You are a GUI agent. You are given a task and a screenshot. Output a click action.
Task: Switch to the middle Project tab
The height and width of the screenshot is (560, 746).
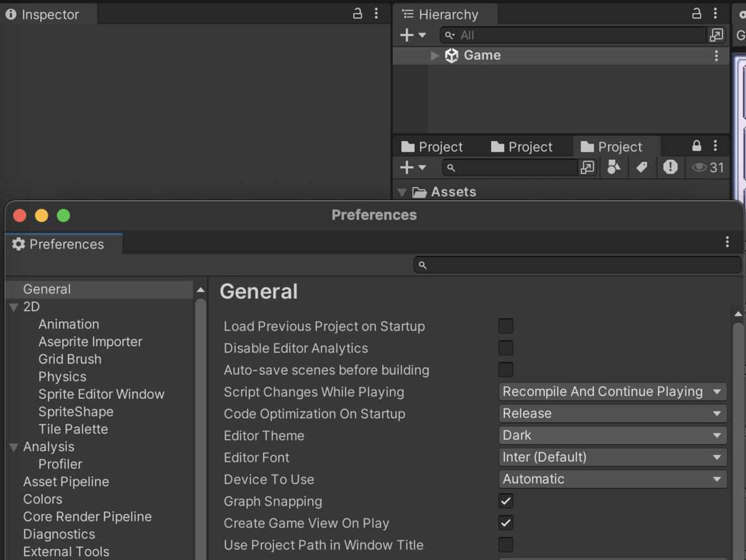coord(523,147)
